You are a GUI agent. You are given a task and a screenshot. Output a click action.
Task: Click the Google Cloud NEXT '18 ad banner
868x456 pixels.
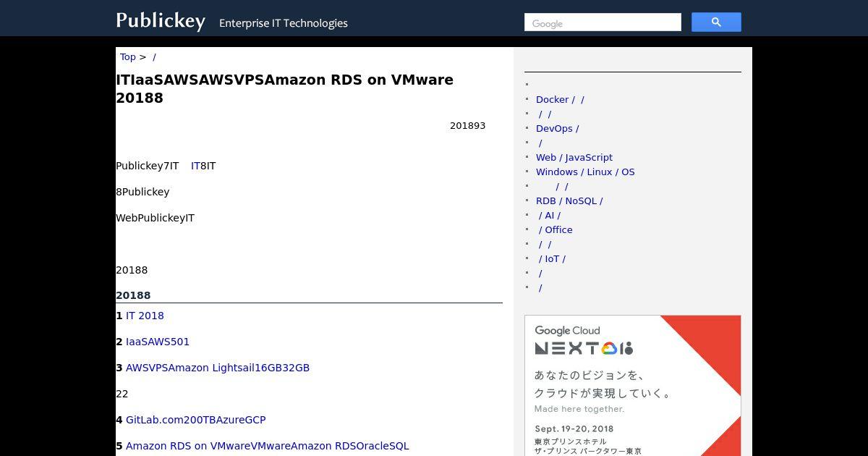(633, 386)
